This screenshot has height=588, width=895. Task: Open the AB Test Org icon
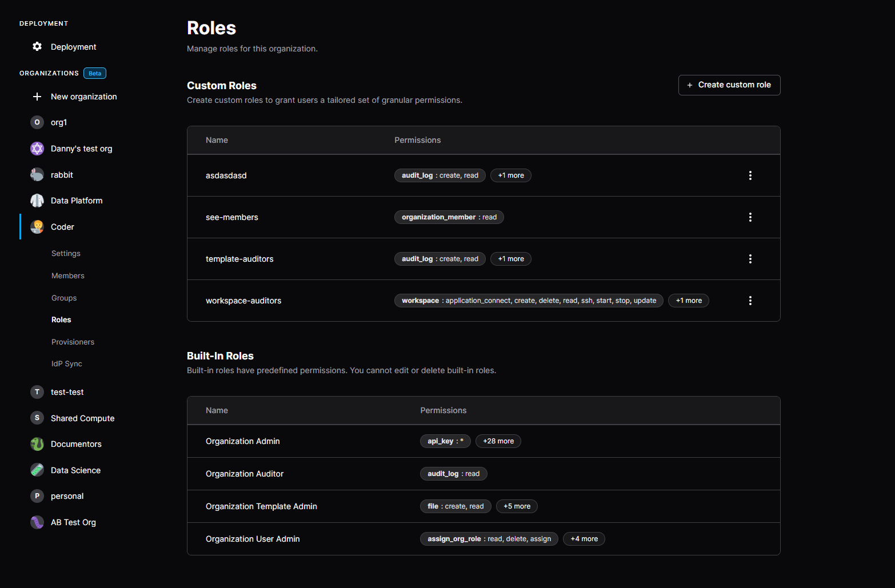(37, 522)
